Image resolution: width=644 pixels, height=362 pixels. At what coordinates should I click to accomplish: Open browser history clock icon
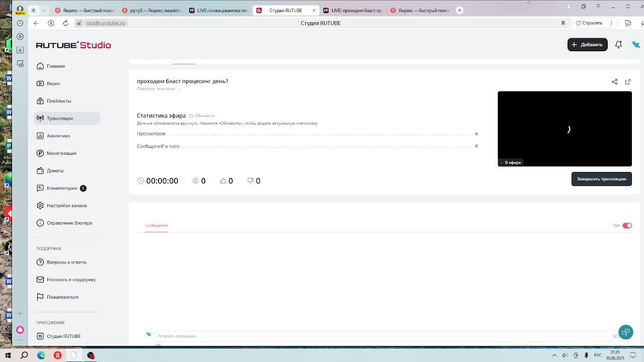(x=20, y=23)
